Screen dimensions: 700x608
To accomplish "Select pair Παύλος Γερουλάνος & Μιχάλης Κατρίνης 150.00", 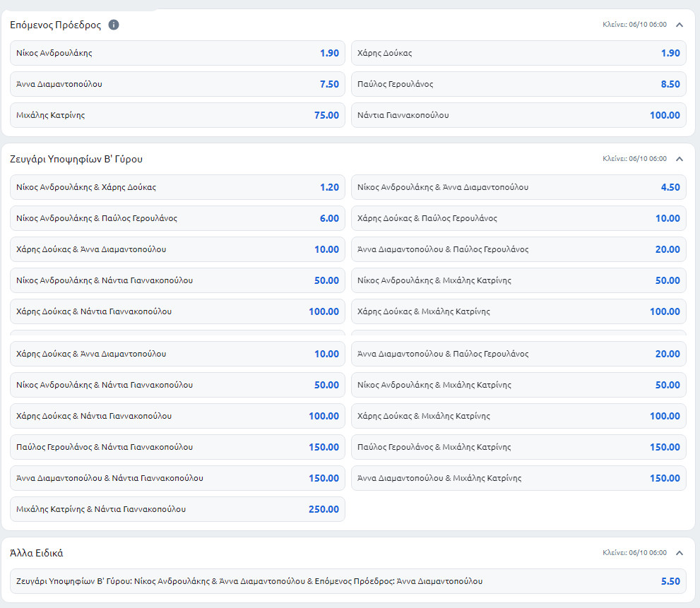I will (x=518, y=447).
